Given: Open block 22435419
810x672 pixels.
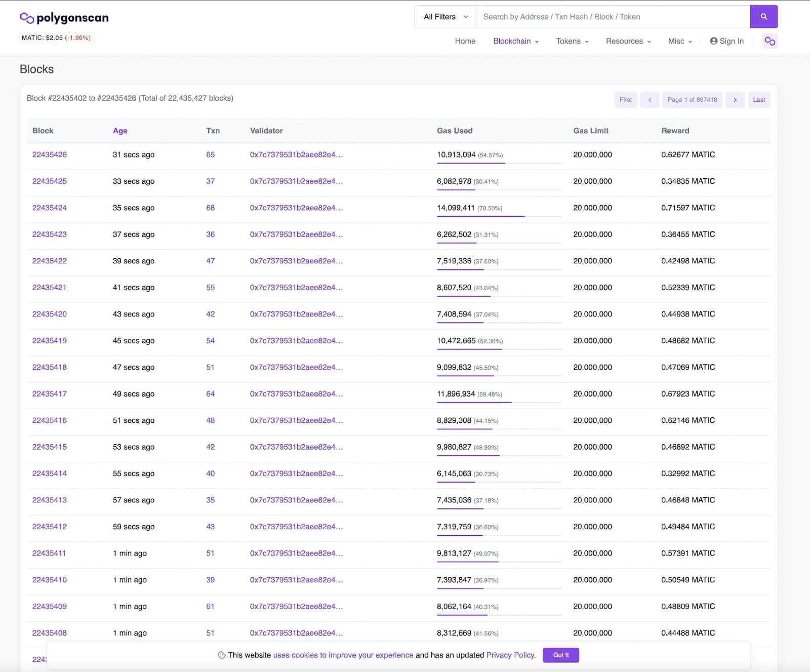Looking at the screenshot, I should (50, 340).
